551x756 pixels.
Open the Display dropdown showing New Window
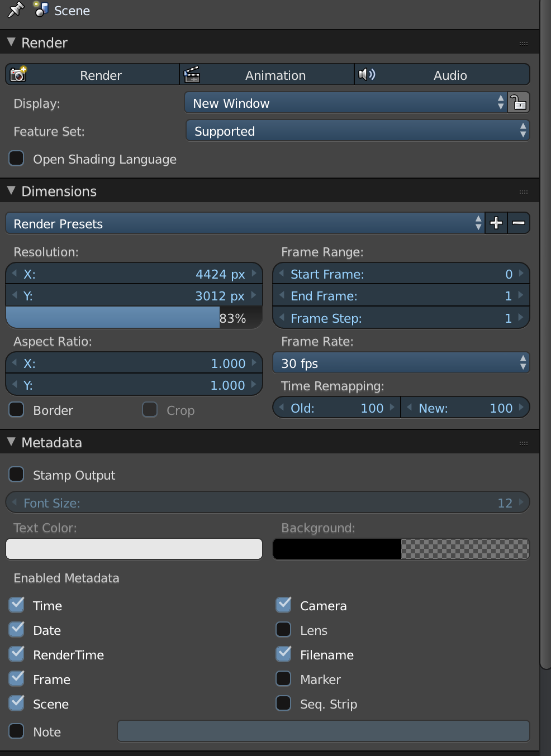coord(346,103)
